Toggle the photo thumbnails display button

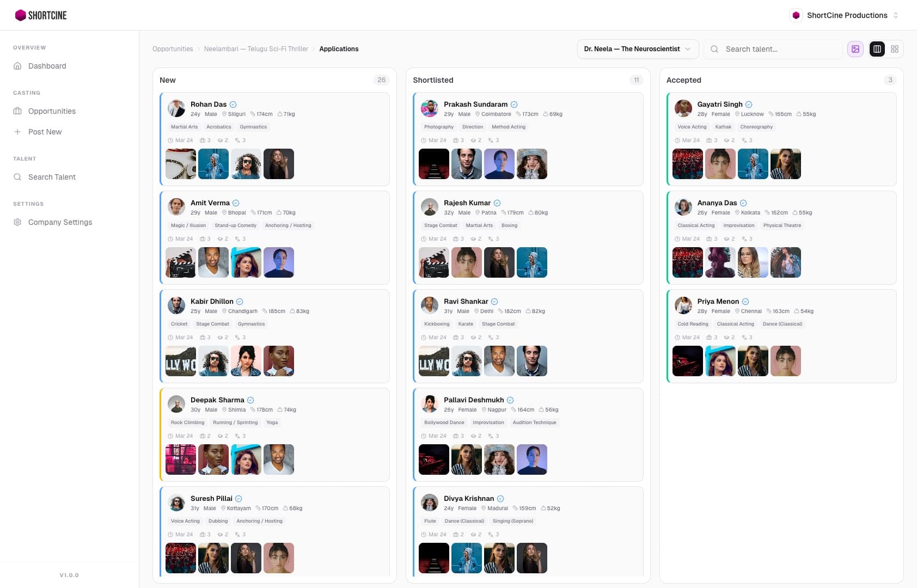tap(855, 49)
